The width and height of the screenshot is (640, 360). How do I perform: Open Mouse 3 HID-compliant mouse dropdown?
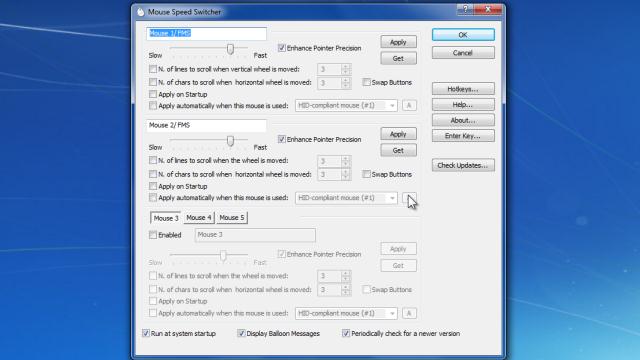[x=346, y=313]
